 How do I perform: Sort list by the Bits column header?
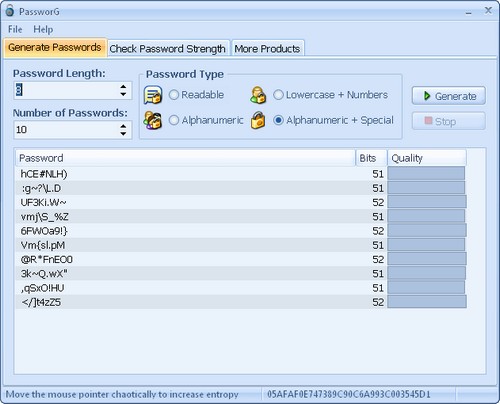[371, 158]
